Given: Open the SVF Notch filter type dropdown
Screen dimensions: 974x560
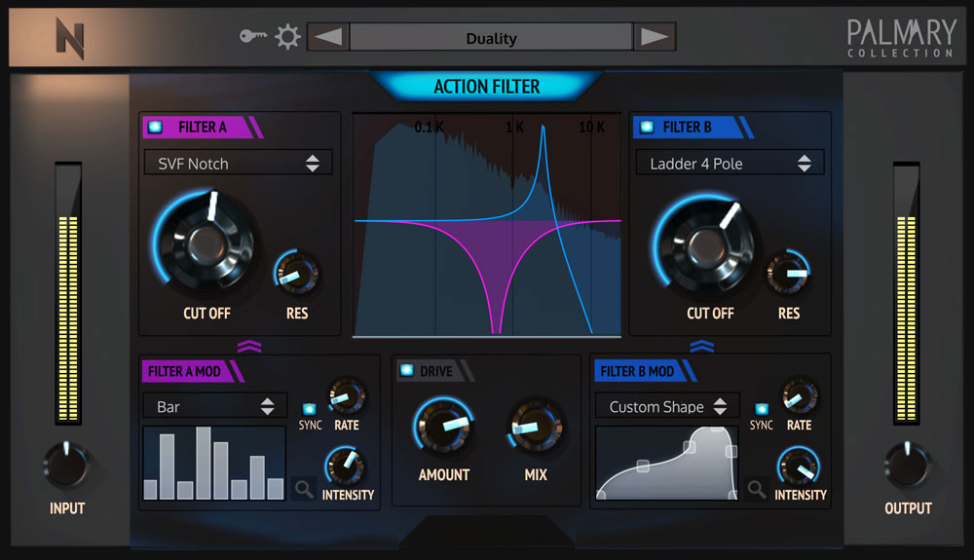Looking at the screenshot, I should click(239, 164).
